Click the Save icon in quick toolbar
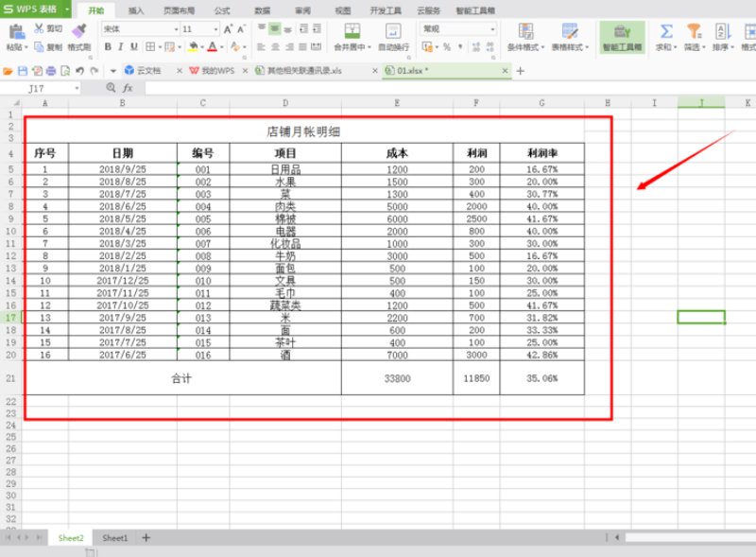Image resolution: width=756 pixels, height=557 pixels. (x=23, y=71)
